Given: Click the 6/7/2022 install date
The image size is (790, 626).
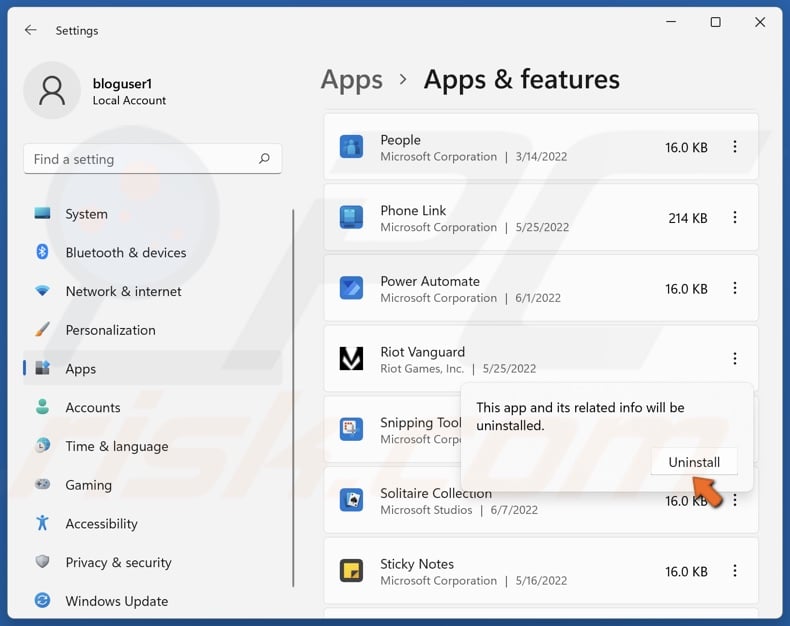Looking at the screenshot, I should pyautogui.click(x=514, y=510).
